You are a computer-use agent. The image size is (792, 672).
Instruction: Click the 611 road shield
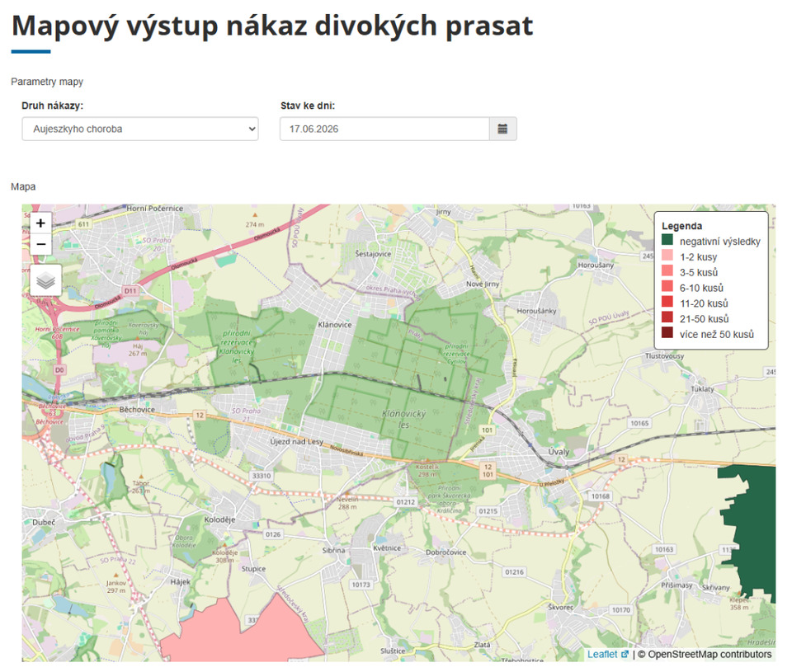point(83,224)
